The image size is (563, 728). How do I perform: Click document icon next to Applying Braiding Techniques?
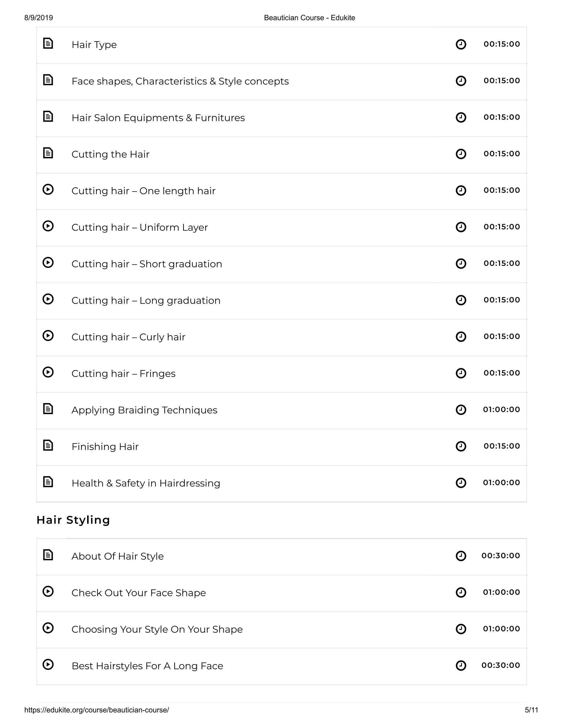point(48,409)
